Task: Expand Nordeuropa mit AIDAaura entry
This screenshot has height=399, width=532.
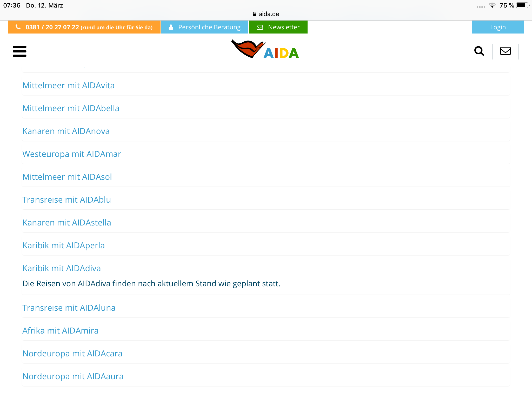Action: [73, 376]
